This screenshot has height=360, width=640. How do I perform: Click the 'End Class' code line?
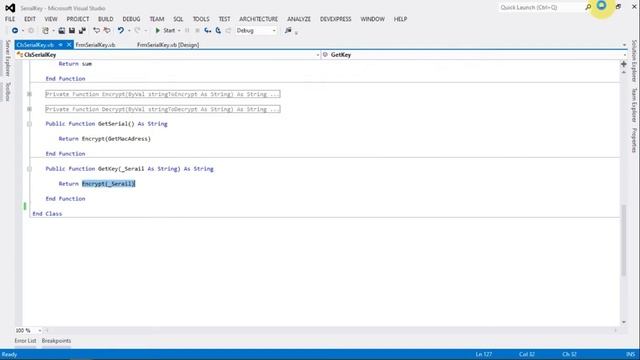click(47, 214)
